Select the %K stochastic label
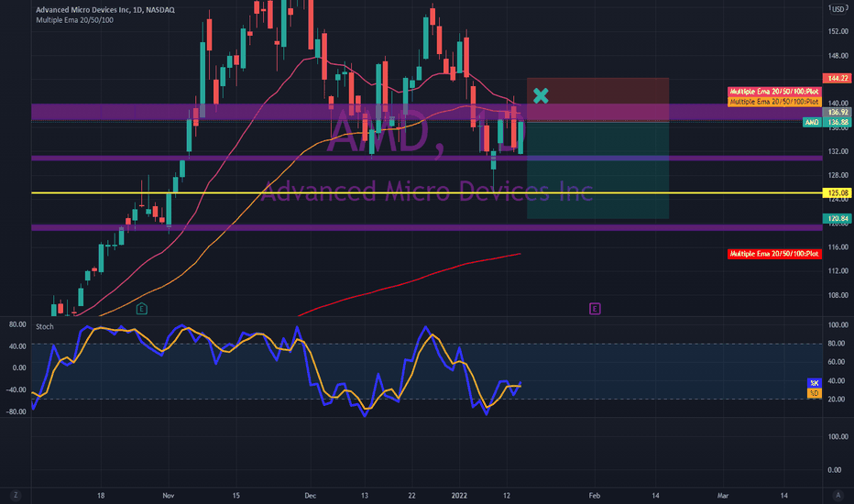854x504 pixels. tap(814, 383)
